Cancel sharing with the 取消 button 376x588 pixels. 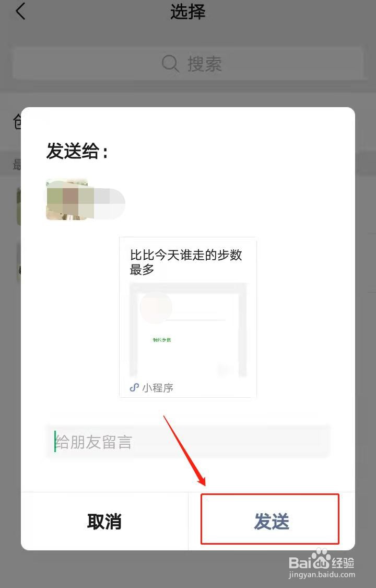coord(104,521)
